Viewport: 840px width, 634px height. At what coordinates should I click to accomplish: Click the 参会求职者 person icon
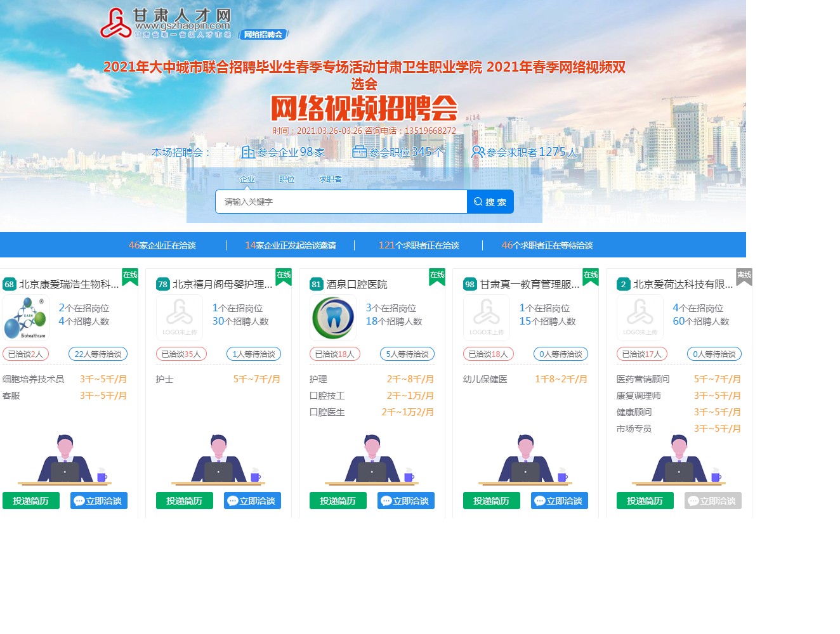[x=478, y=152]
